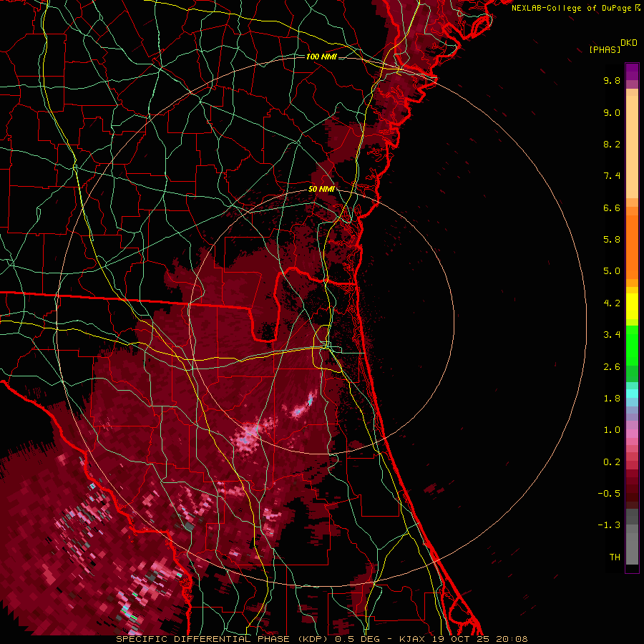Click the 19 OCT 25 20:08 timestamp
Viewport: 644px width, 644px height.
click(x=479, y=639)
